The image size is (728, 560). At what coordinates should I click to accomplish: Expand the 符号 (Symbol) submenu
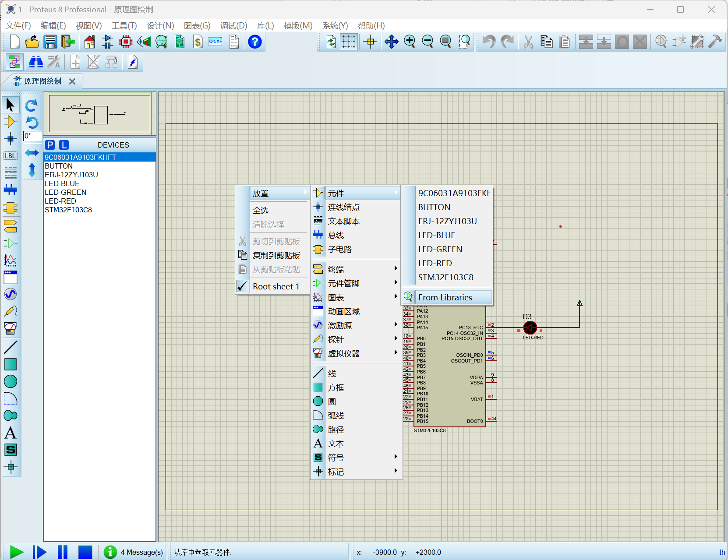click(x=356, y=458)
